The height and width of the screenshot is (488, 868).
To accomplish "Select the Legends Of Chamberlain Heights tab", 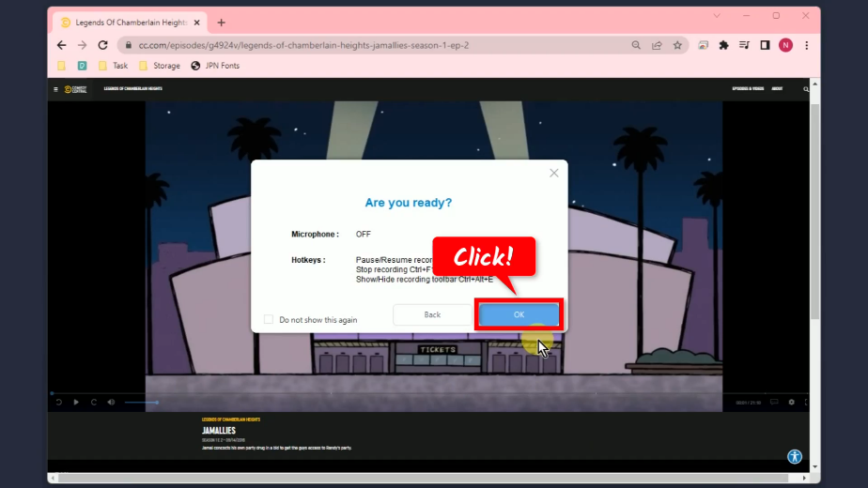I will point(130,23).
